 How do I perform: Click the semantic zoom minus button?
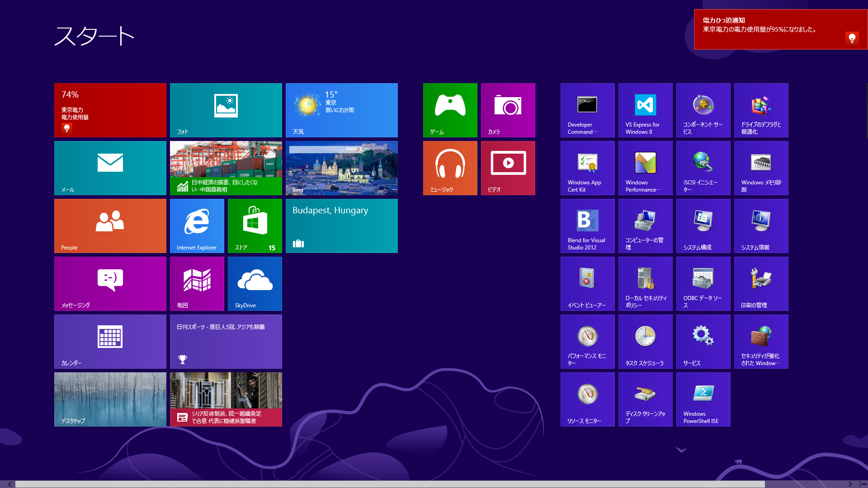click(x=863, y=484)
